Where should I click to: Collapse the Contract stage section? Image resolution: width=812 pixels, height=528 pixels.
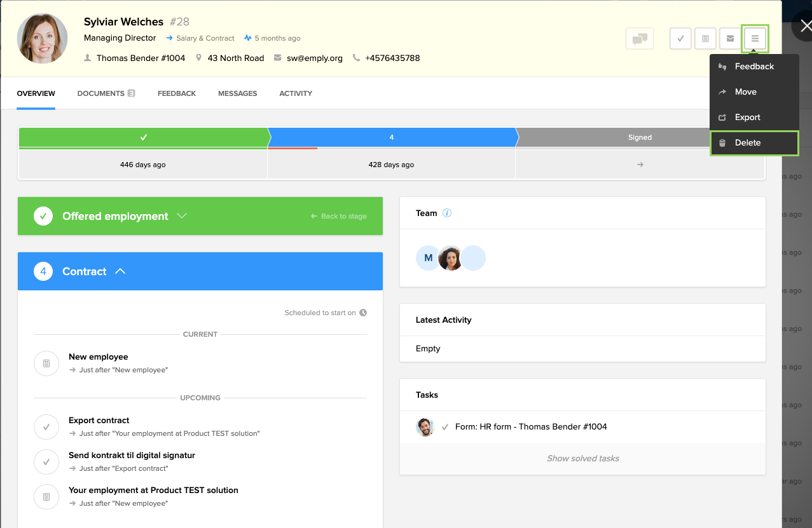(x=120, y=271)
